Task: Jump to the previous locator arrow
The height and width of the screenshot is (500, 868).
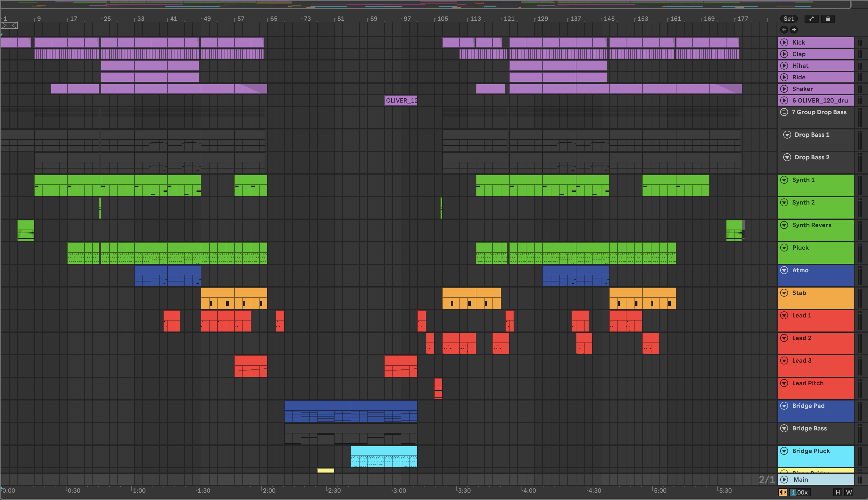Action: 784,30
